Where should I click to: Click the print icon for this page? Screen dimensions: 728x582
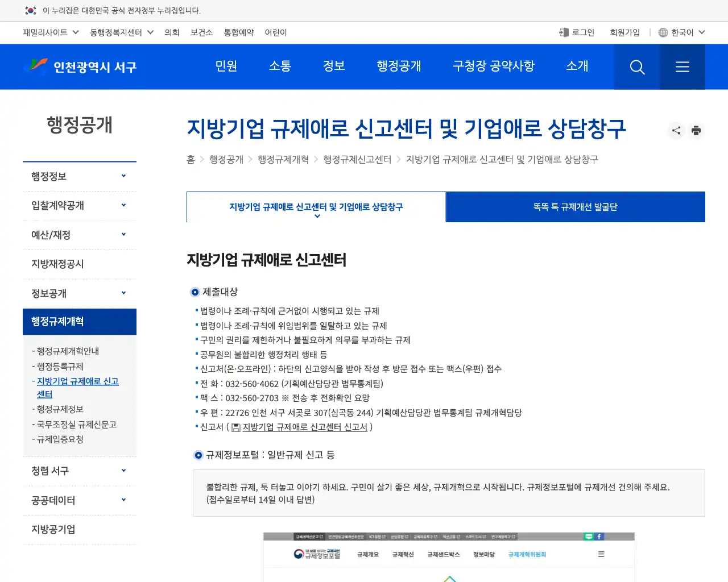point(696,130)
